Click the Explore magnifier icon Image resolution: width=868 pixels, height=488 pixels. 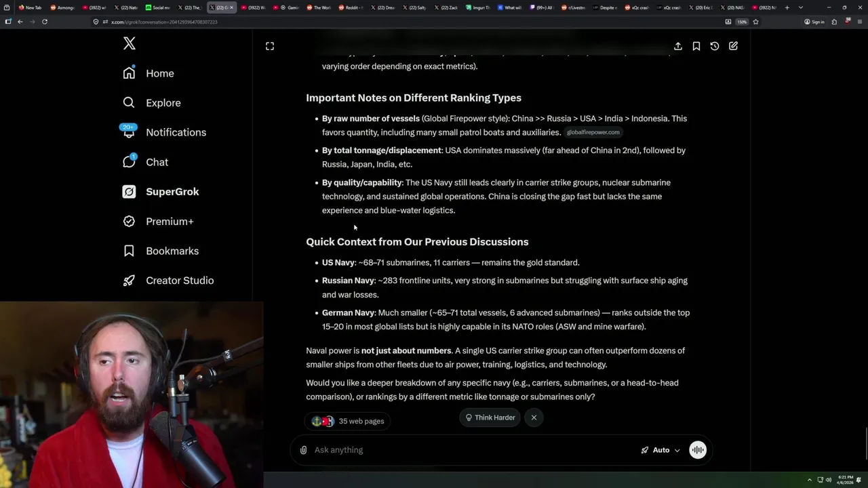tap(129, 102)
